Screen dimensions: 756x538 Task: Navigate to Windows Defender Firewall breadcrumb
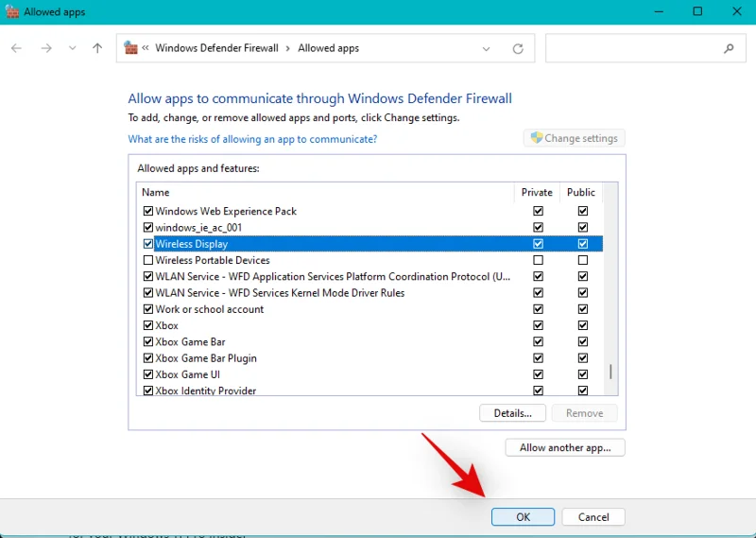(216, 48)
